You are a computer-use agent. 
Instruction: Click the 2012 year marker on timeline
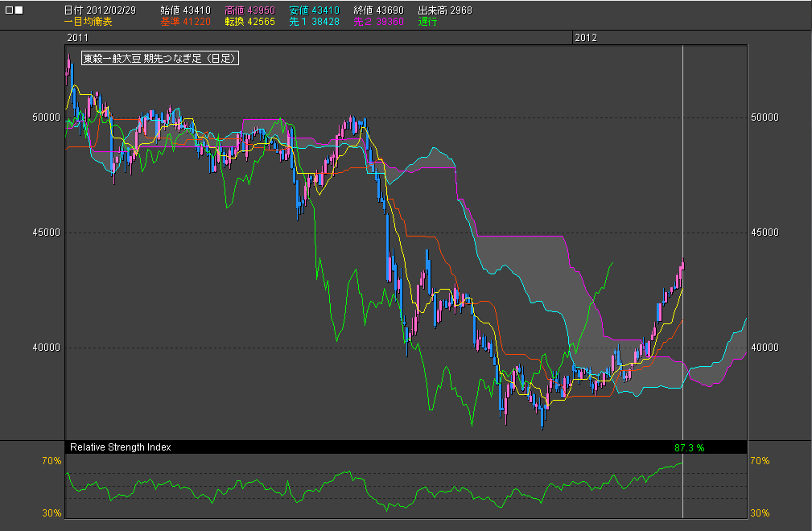pos(585,38)
